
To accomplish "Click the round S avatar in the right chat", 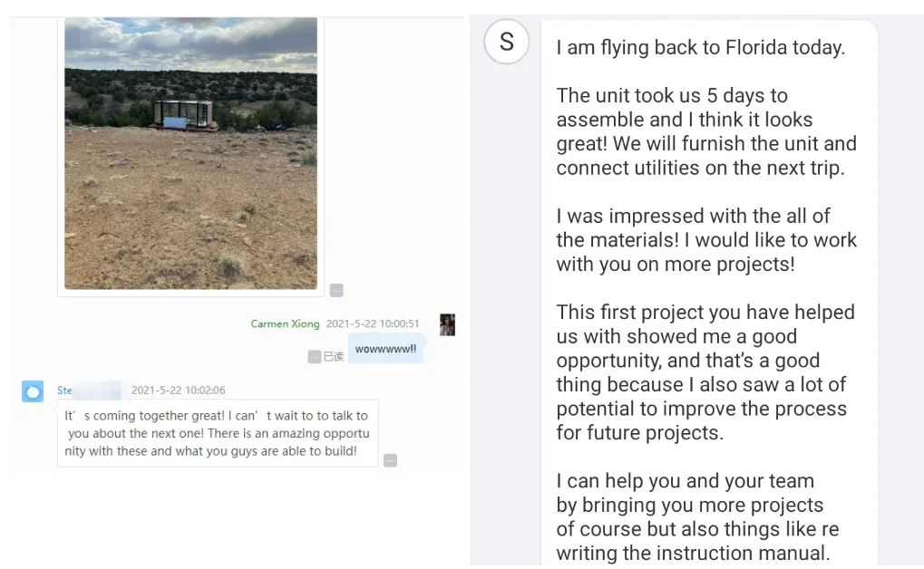I will [x=506, y=42].
